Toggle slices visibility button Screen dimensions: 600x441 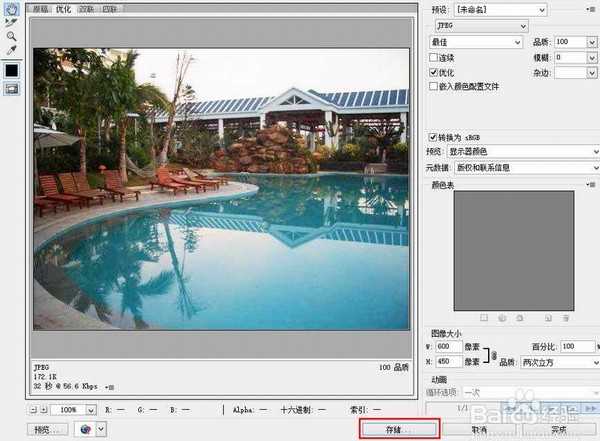pyautogui.click(x=12, y=89)
